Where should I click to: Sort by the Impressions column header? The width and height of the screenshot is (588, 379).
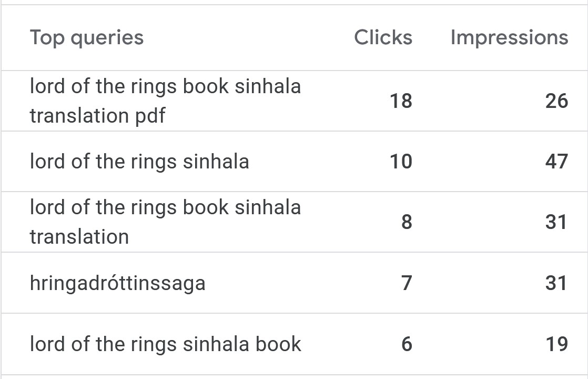pyautogui.click(x=509, y=38)
